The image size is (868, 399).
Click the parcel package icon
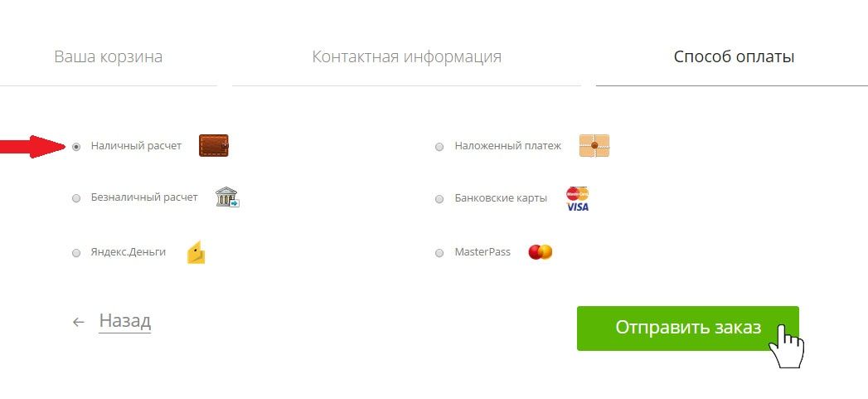pos(594,146)
